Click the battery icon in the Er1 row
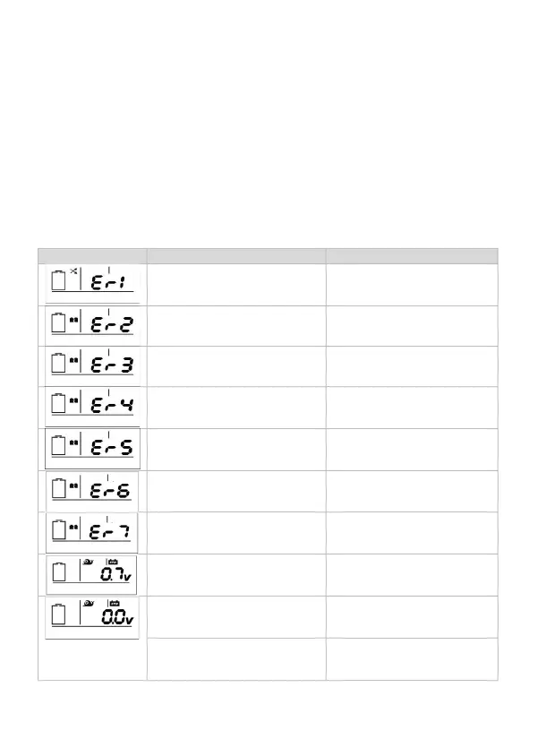The height and width of the screenshot is (756, 537). [x=59, y=284]
